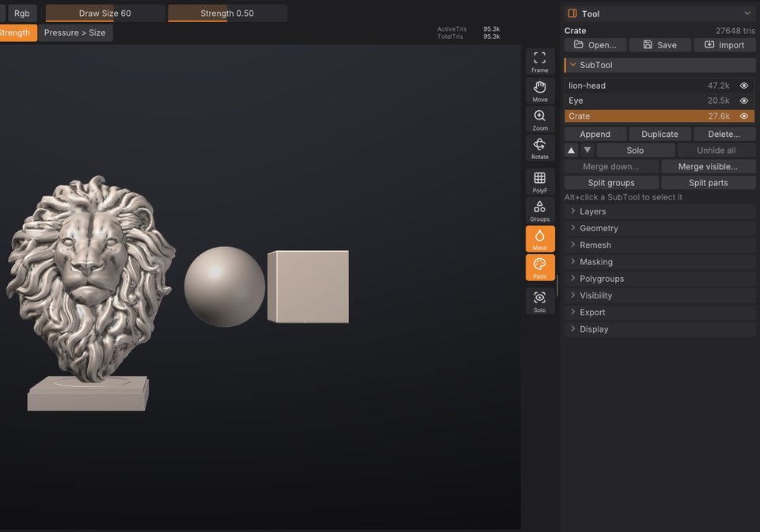Screen dimensions: 760x532
Task: Click the Split groups button
Action: (x=611, y=183)
